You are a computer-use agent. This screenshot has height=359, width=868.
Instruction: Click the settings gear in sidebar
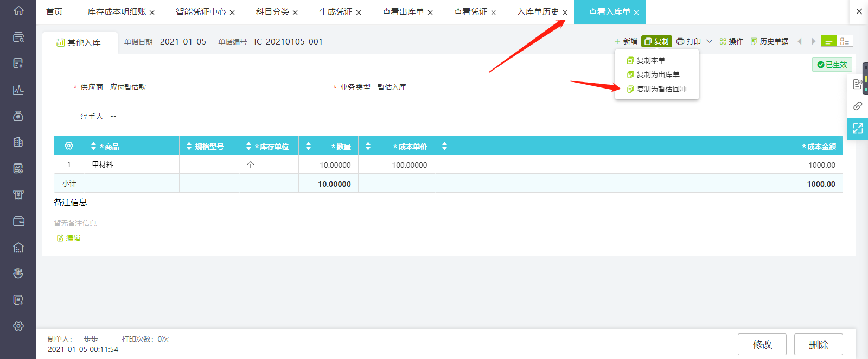coord(18,326)
